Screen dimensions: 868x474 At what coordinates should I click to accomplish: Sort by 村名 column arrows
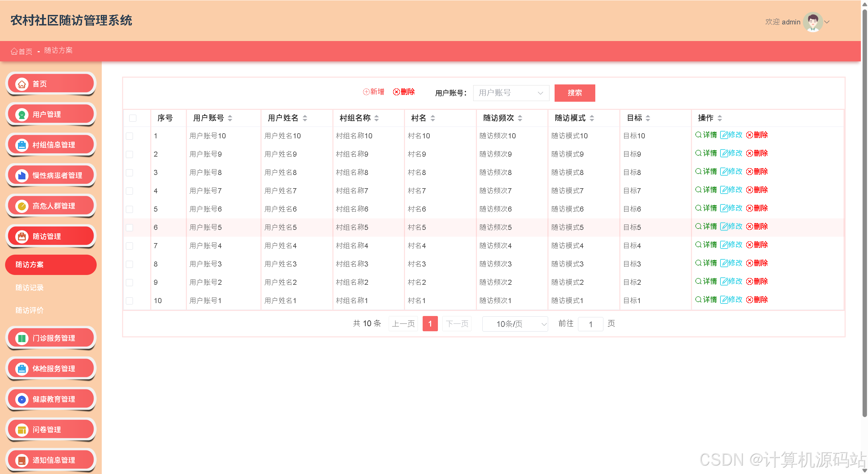[x=432, y=118]
